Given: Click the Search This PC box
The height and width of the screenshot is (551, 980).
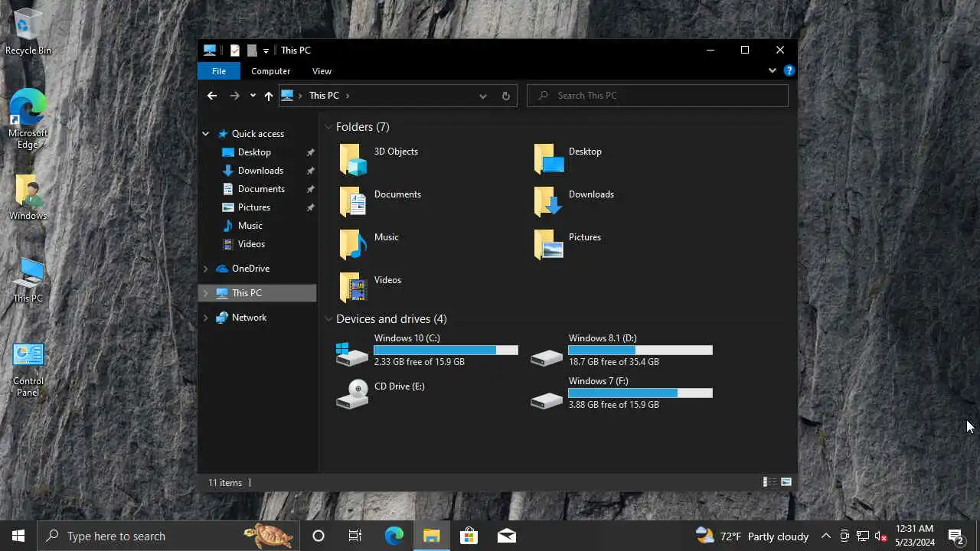Looking at the screenshot, I should click(658, 96).
